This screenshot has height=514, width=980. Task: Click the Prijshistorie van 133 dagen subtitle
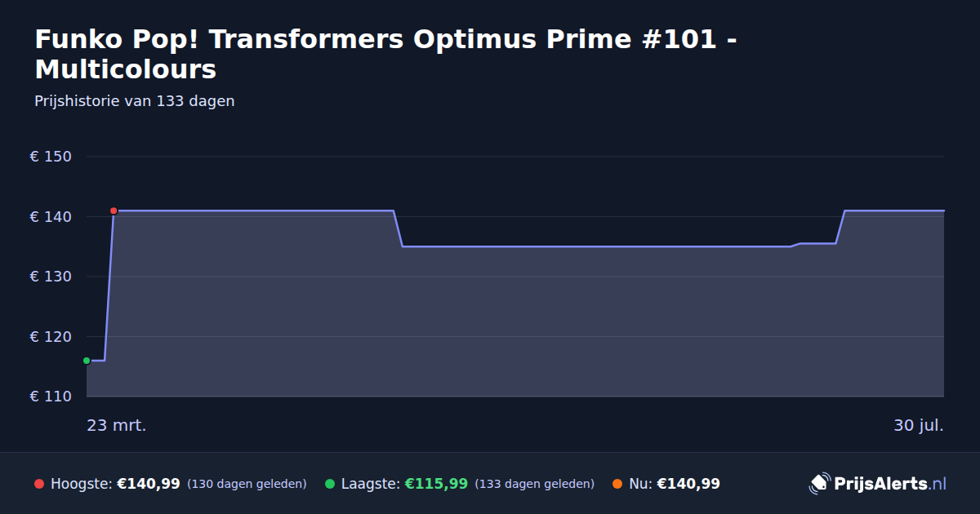point(135,101)
